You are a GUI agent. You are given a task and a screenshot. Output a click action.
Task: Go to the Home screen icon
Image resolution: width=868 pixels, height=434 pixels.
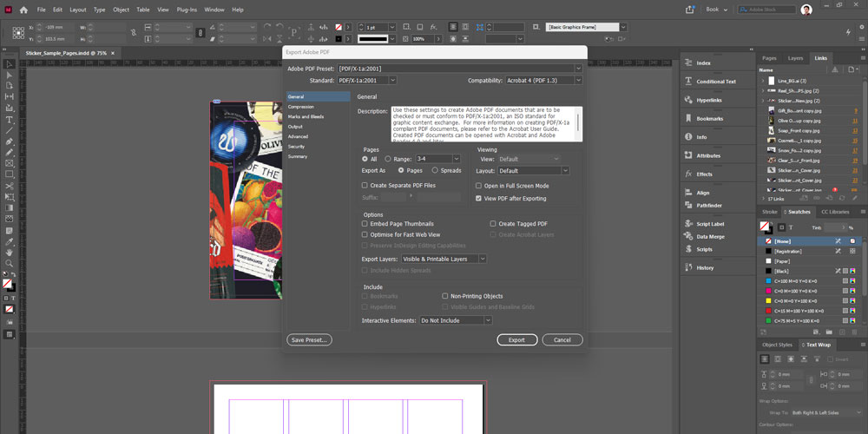(23, 10)
